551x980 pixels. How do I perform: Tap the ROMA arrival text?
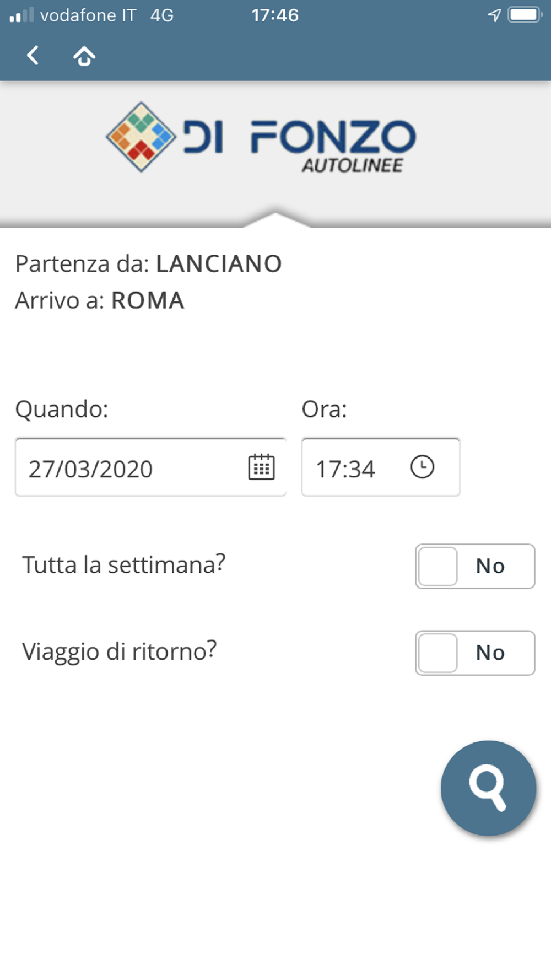coord(148,301)
